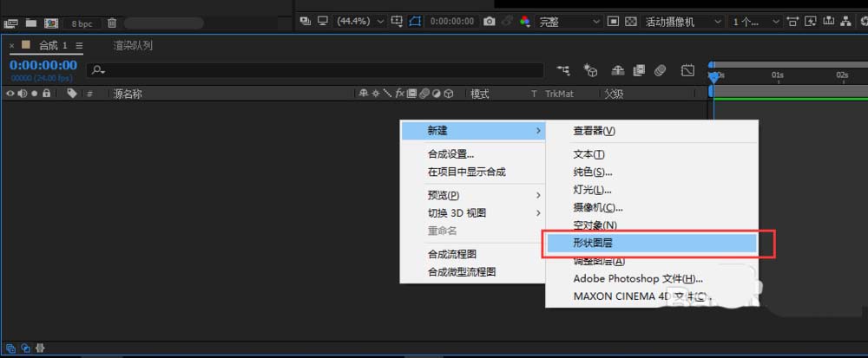Click the audio speaker column header

tap(23, 94)
